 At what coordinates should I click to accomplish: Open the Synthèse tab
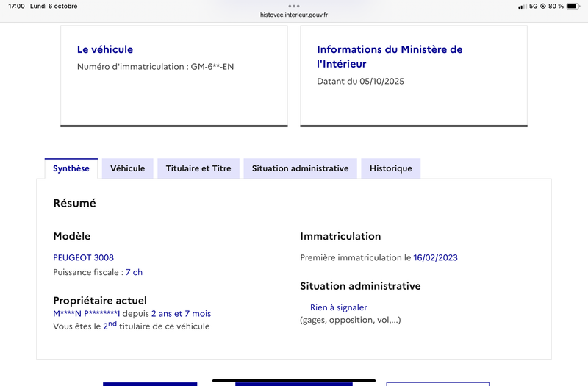point(71,168)
